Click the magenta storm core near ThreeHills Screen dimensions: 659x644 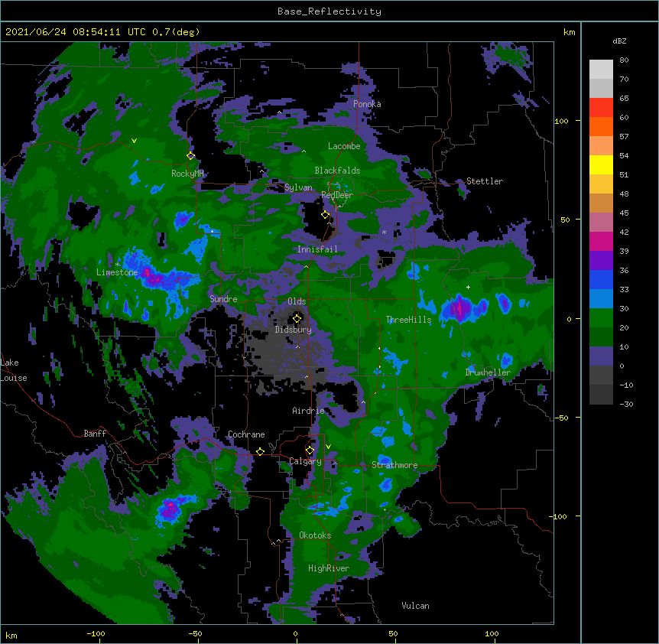point(461,308)
